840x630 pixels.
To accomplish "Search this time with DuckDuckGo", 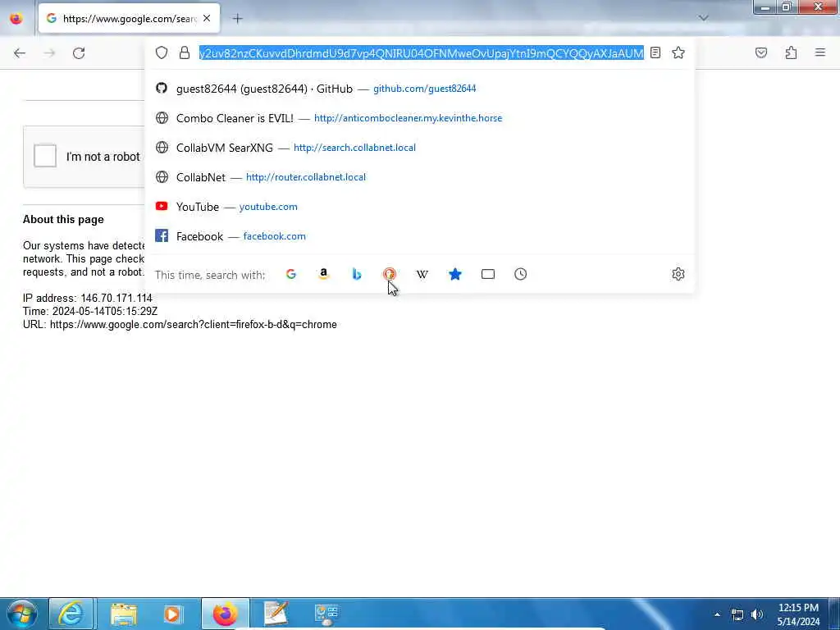I will [390, 274].
